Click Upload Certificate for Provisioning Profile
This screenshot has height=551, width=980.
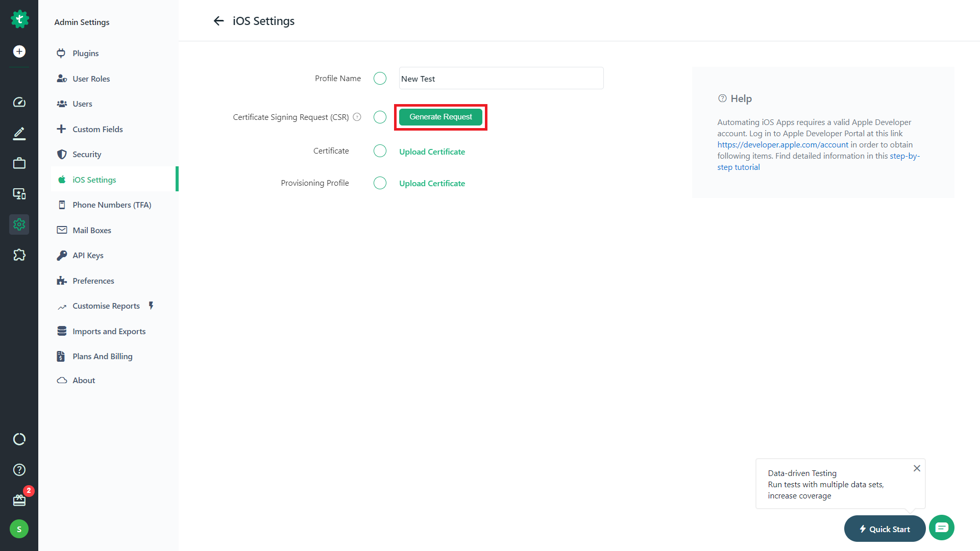(x=432, y=184)
